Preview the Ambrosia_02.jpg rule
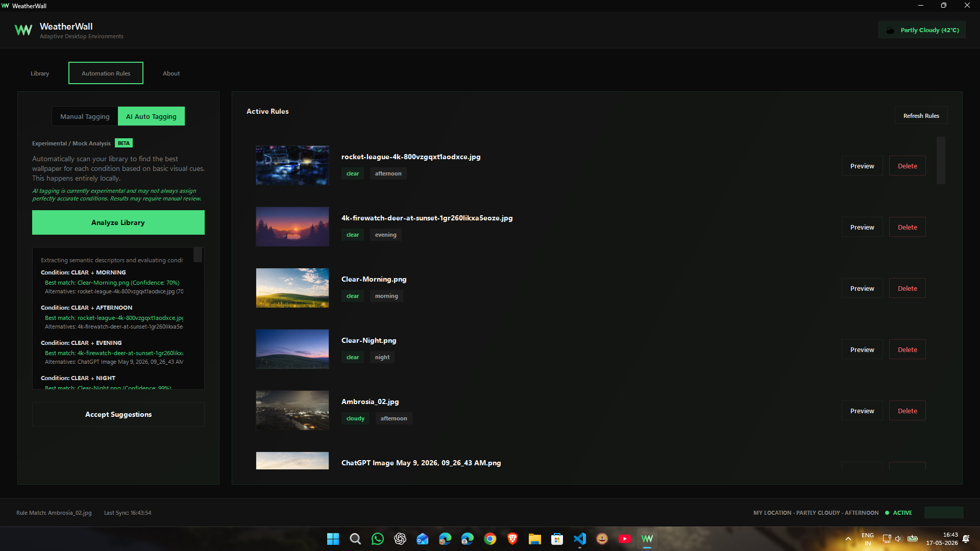The width and height of the screenshot is (980, 551). [862, 411]
